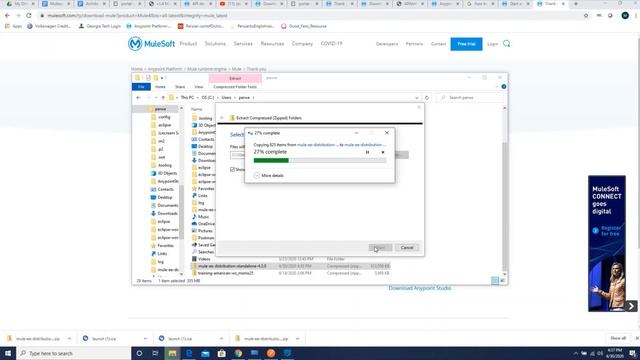Select mule-ee-distribution-standalone zip file row
640x360 pixels.
290,266
